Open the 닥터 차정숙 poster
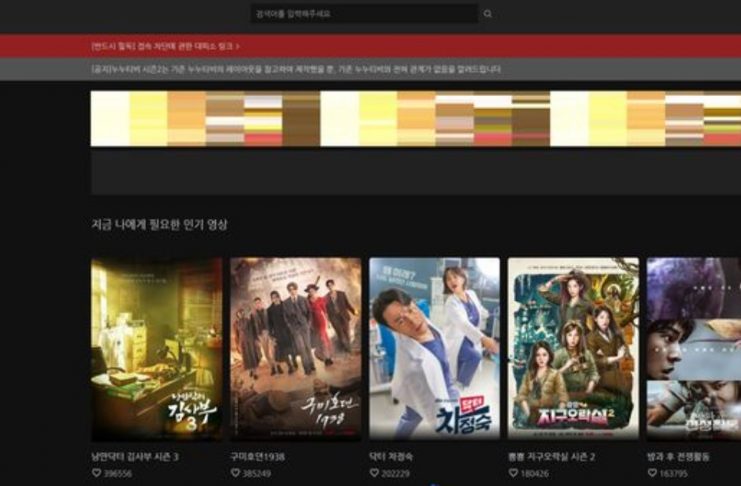Screen dimensions: 741x486 click(x=434, y=349)
